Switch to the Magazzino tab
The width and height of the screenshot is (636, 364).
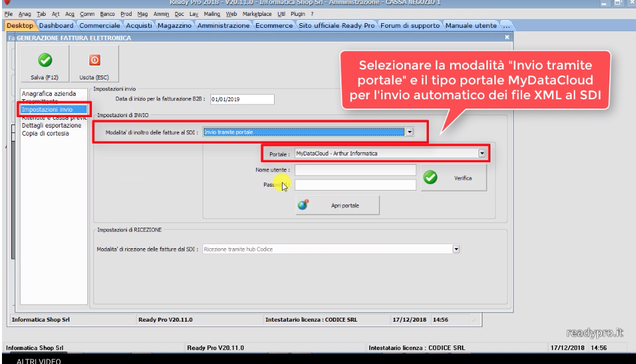coord(175,25)
